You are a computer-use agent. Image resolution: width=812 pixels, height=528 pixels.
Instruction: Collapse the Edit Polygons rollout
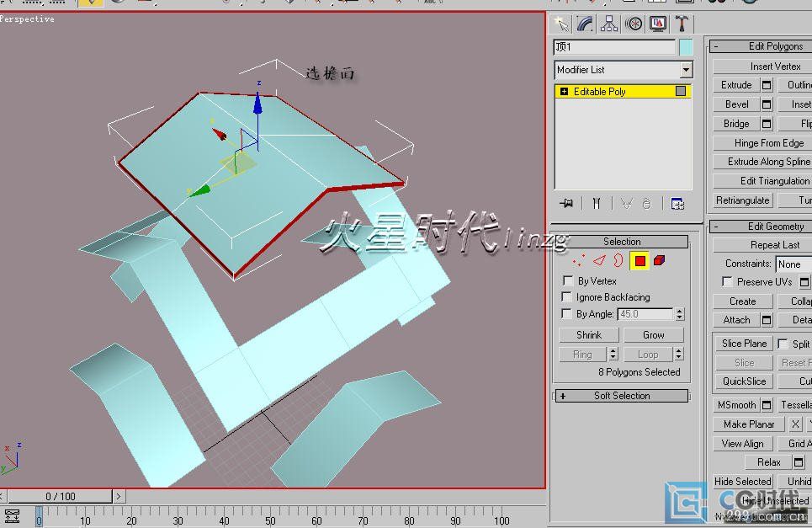pos(761,46)
